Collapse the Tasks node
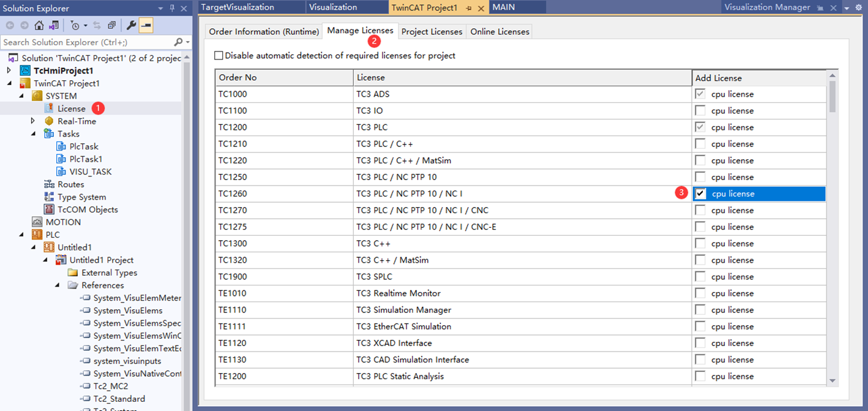 pyautogui.click(x=33, y=134)
